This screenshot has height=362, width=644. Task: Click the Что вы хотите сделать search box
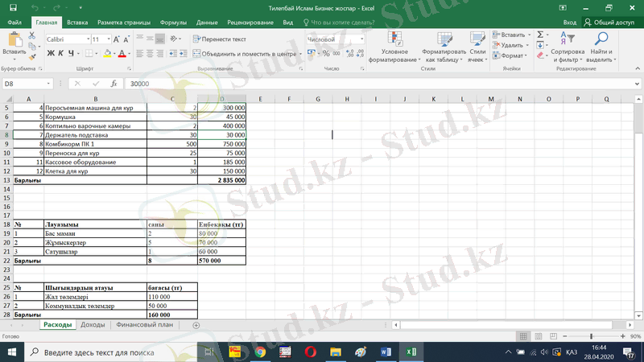[339, 23]
